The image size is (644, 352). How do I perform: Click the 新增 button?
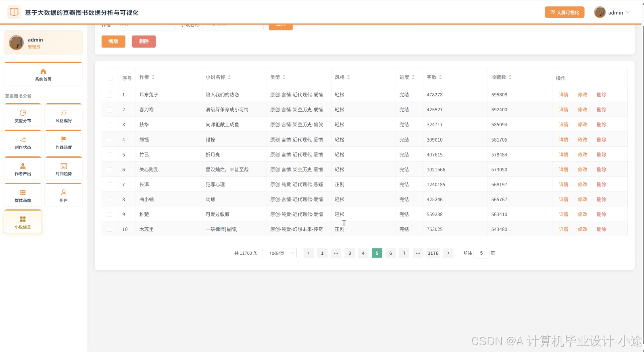(x=113, y=42)
